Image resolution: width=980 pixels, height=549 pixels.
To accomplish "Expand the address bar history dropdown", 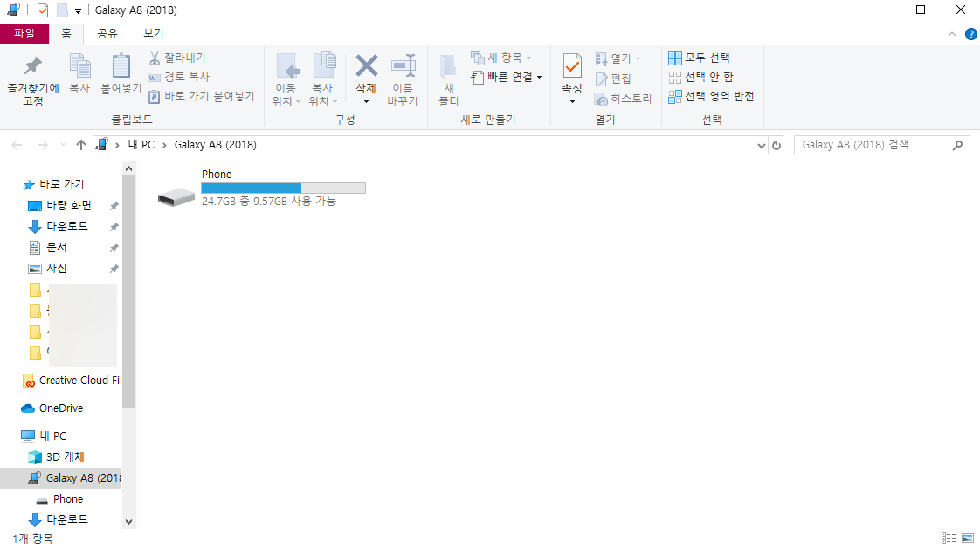I will 761,146.
